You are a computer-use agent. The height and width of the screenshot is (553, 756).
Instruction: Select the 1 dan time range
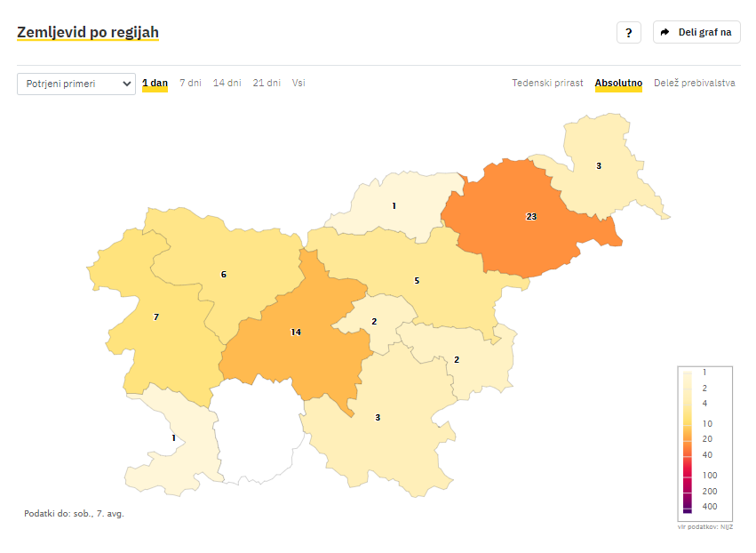pyautogui.click(x=155, y=83)
